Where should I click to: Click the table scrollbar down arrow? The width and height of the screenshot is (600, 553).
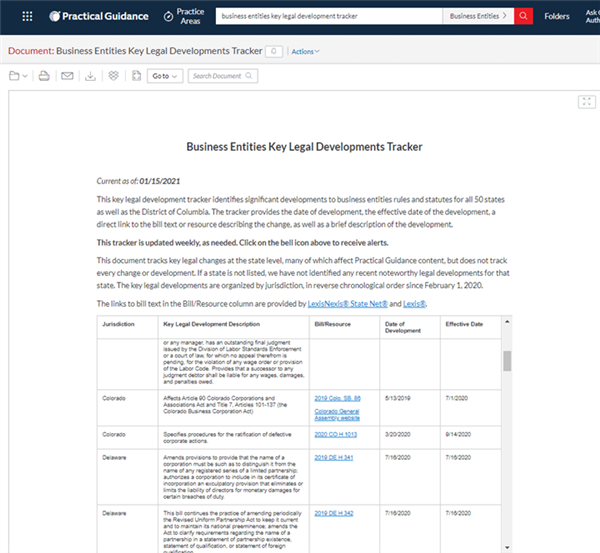[x=507, y=548]
